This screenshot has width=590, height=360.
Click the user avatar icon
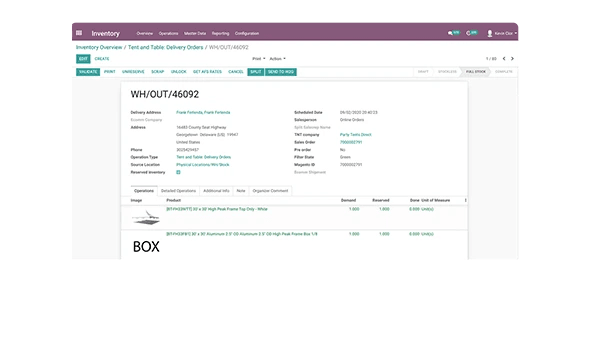[x=490, y=33]
